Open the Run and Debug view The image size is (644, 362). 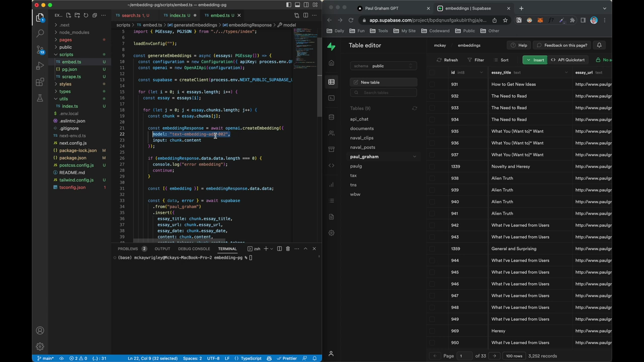click(40, 66)
